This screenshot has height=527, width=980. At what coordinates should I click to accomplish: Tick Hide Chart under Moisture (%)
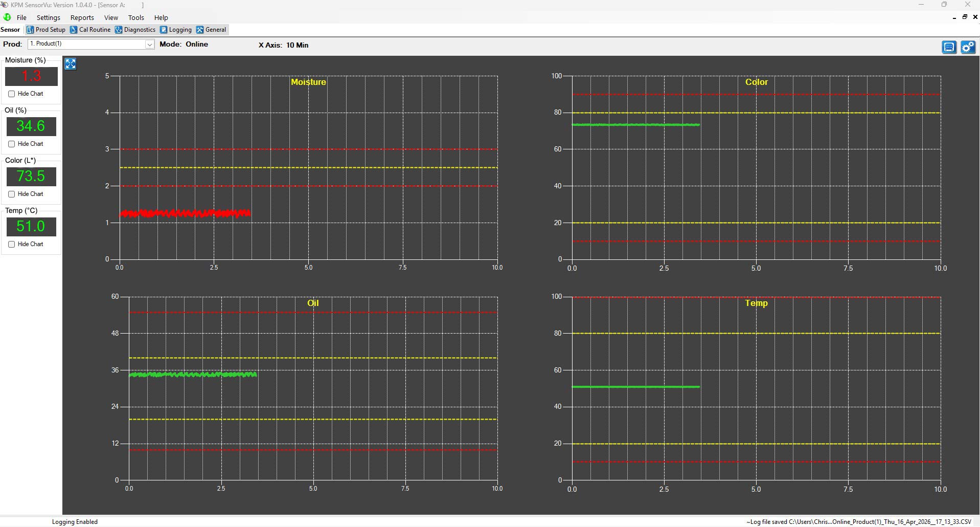11,94
